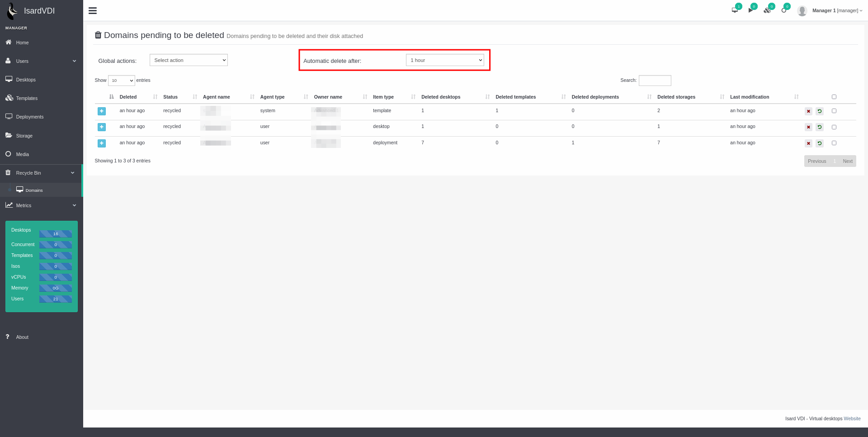868x437 pixels.
Task: Change the Show entries count dropdown
Action: [x=121, y=81]
